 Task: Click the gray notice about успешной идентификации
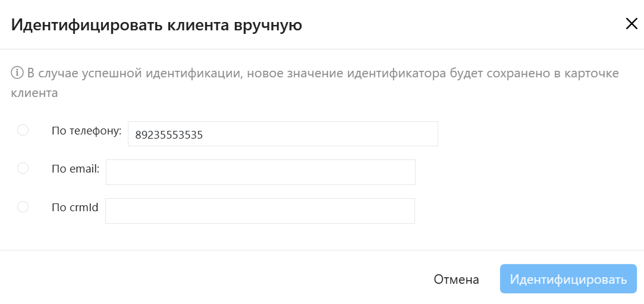[315, 83]
